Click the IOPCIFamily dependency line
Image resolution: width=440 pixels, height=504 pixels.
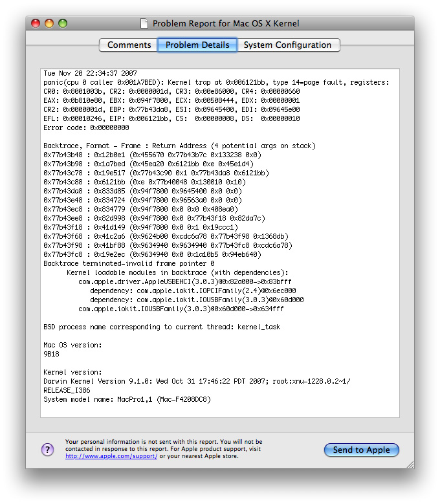pyautogui.click(x=193, y=290)
